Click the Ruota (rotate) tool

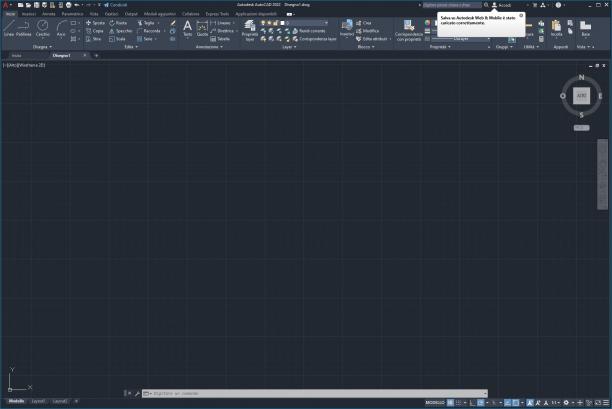(118, 23)
